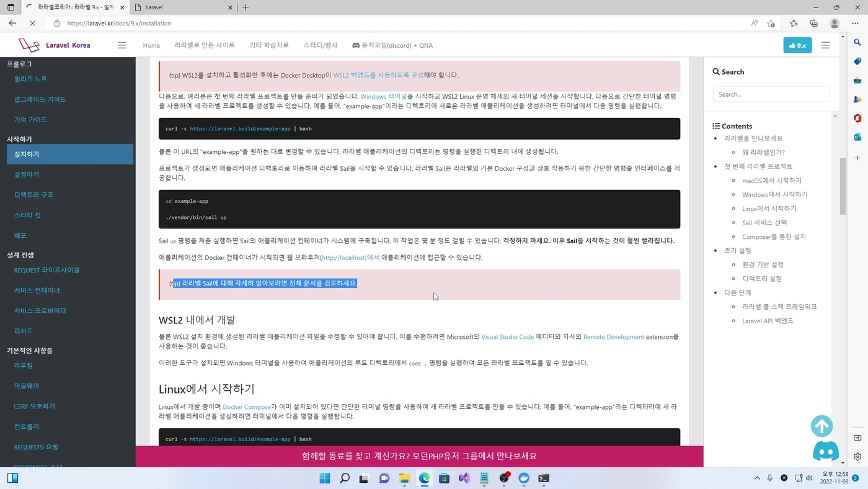Jump to Sail 서비스 선택 in Contents

pos(764,223)
